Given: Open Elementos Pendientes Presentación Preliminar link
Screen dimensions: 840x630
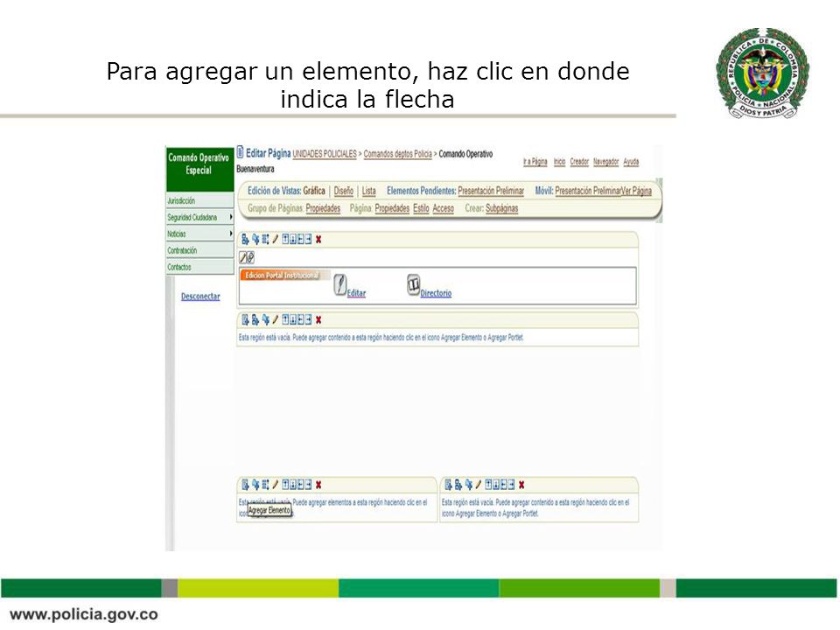Looking at the screenshot, I should [x=491, y=191].
